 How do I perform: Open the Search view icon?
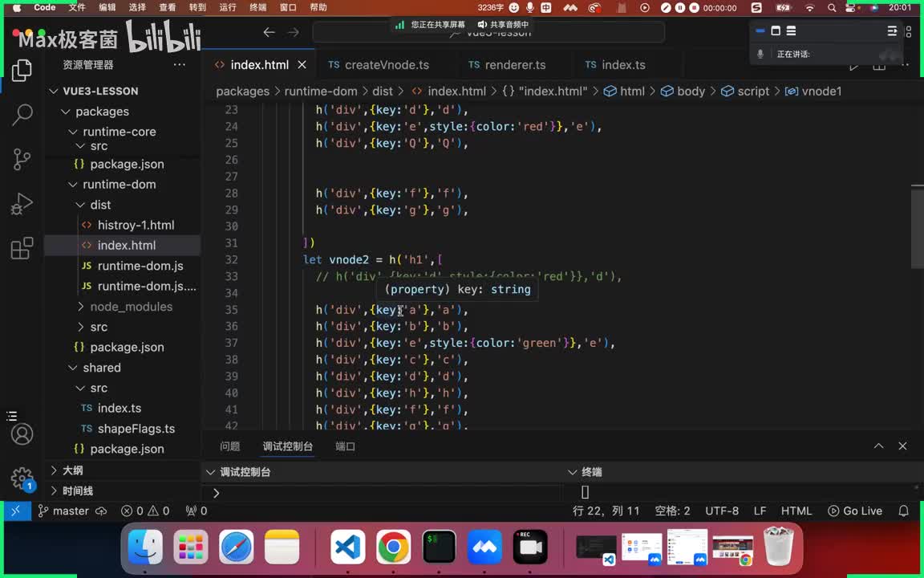[22, 114]
